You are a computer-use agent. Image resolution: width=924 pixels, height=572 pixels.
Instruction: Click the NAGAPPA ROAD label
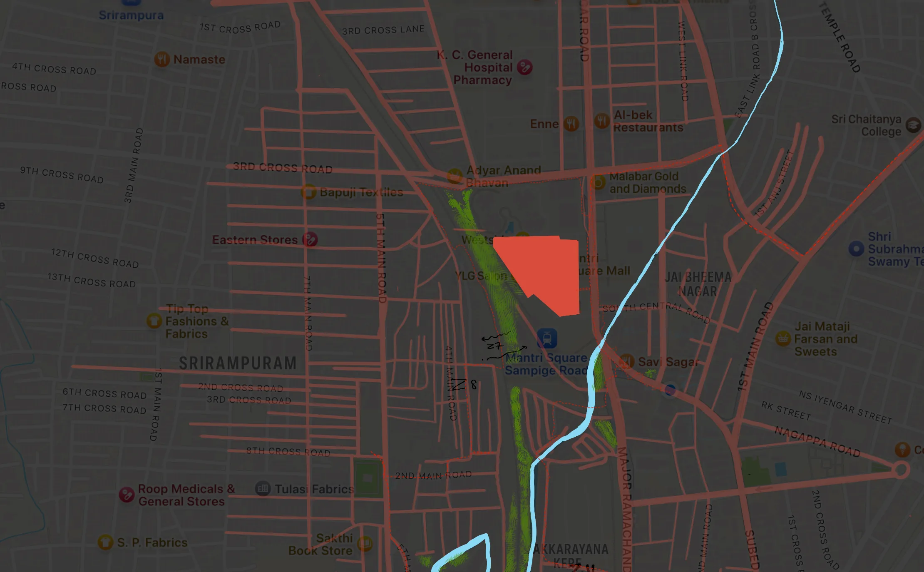817,442
